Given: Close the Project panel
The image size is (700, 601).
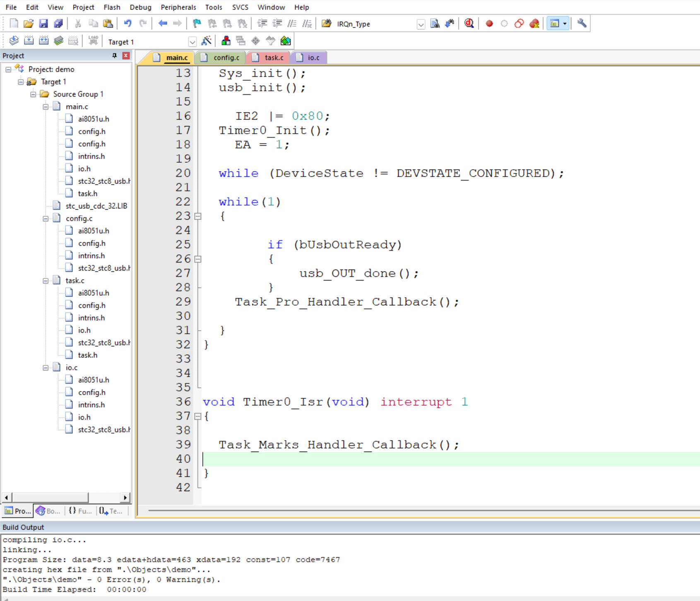Looking at the screenshot, I should [126, 56].
